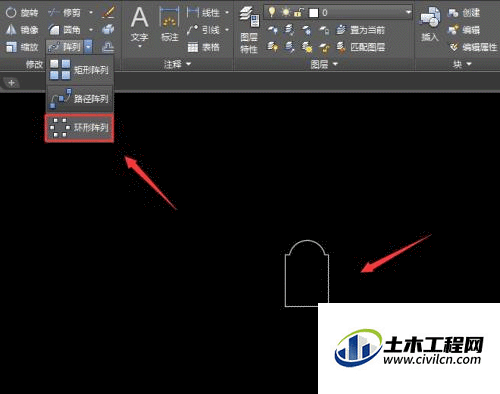Select the Rotate (旋转) tool
This screenshot has width=500, height=394.
point(22,13)
